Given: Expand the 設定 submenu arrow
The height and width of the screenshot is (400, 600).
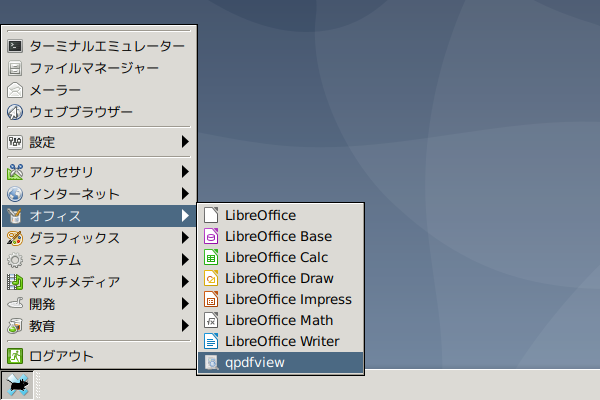Looking at the screenshot, I should (185, 142).
